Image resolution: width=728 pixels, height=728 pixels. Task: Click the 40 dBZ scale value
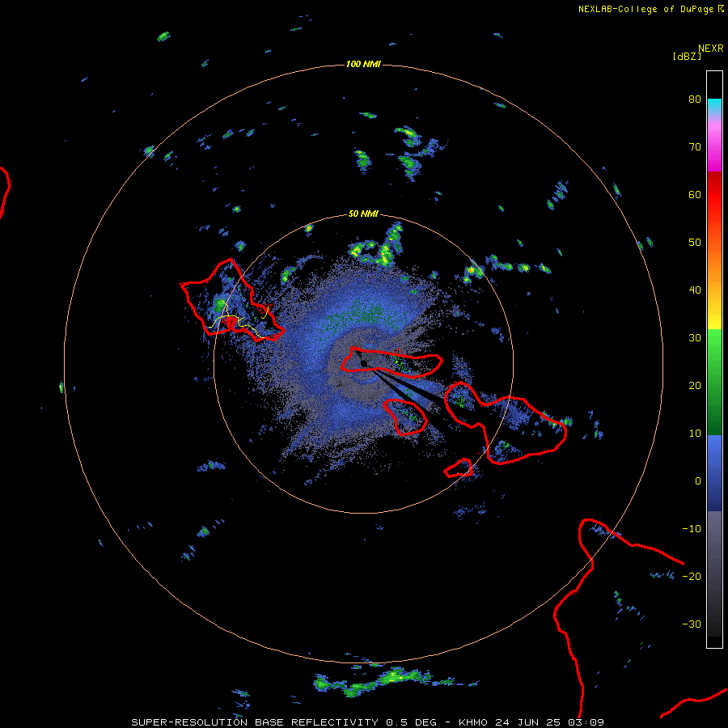695,290
